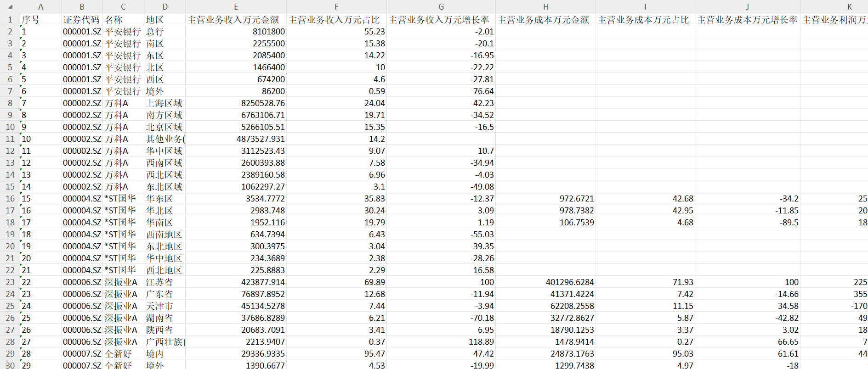Click the cell containing 300.3975

(x=236, y=246)
